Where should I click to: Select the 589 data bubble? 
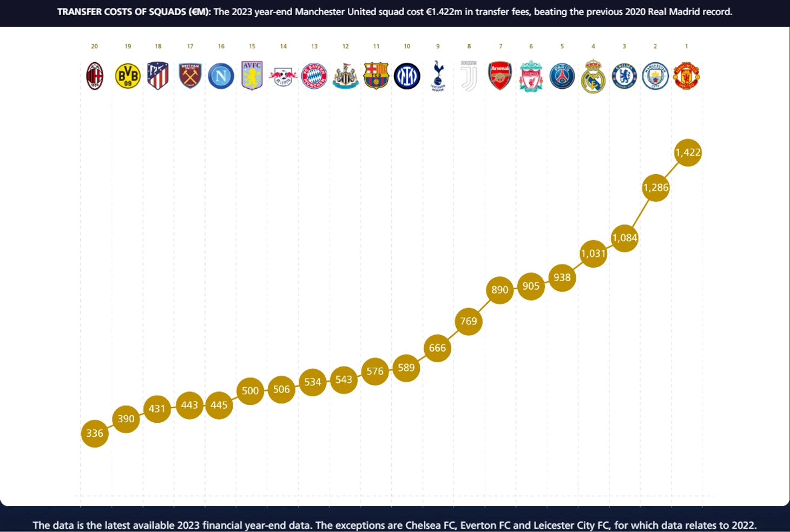pos(406,368)
